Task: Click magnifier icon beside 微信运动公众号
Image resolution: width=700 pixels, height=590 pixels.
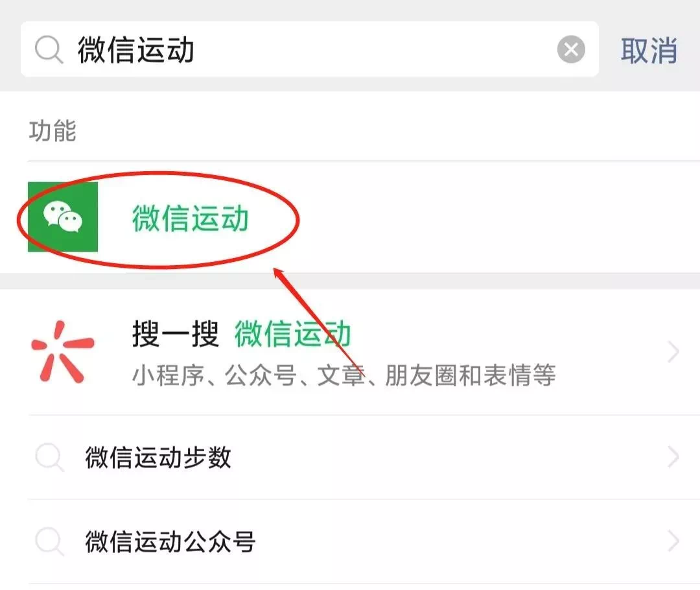Action: (49, 541)
